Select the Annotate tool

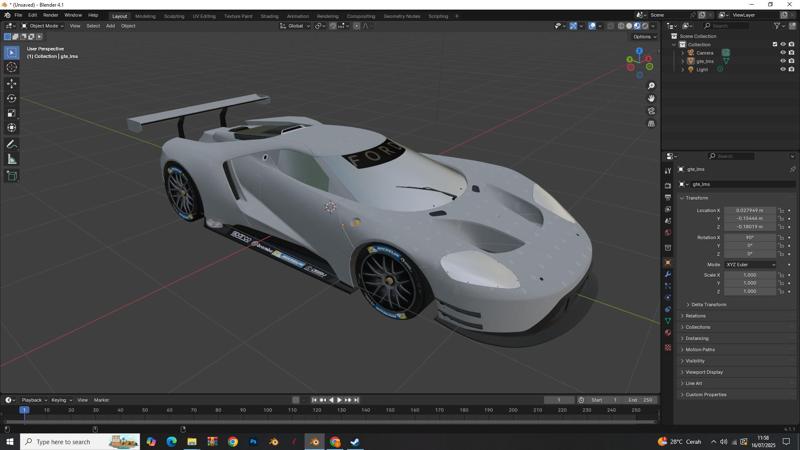click(12, 144)
